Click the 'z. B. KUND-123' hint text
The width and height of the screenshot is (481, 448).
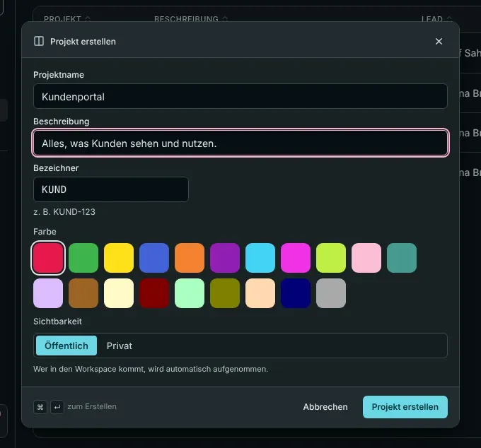pyautogui.click(x=64, y=212)
